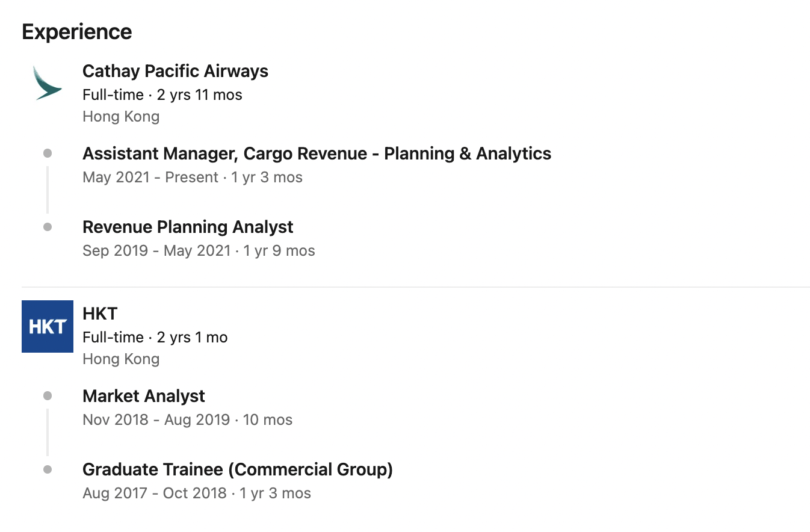This screenshot has height=532, width=810.
Task: Click the "Aug 2017 - Oct 2018" date range
Action: [x=155, y=494]
